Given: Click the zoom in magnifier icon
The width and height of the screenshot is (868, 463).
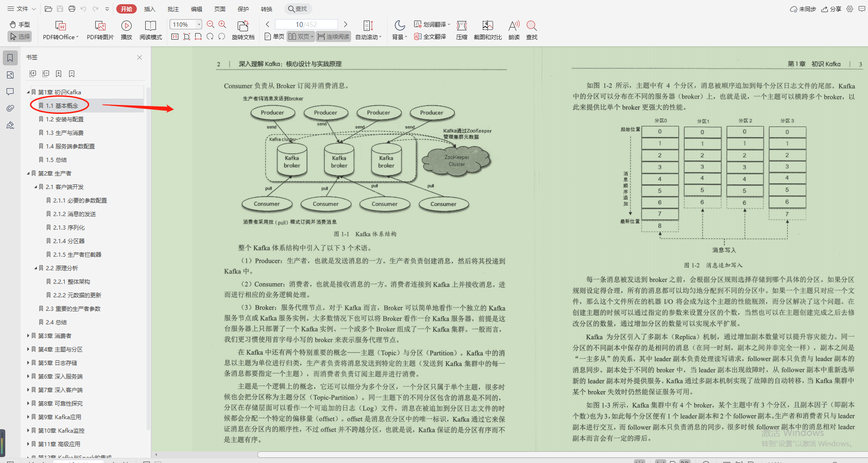Looking at the screenshot, I should point(222,24).
